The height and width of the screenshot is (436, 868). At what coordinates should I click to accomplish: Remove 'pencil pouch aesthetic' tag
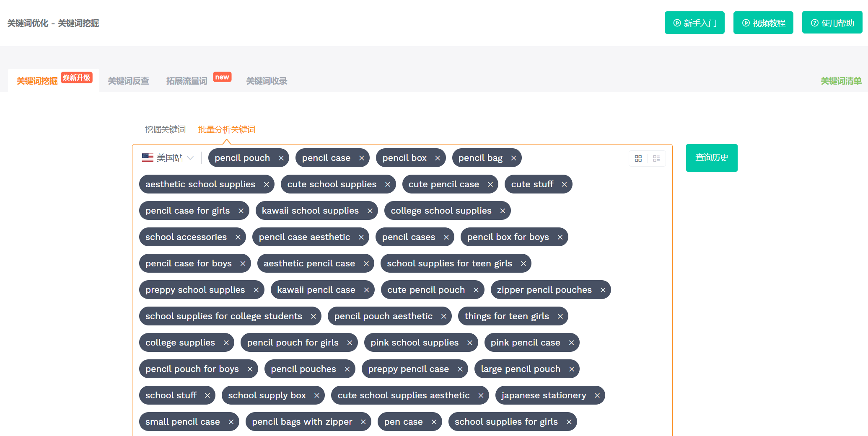444,317
